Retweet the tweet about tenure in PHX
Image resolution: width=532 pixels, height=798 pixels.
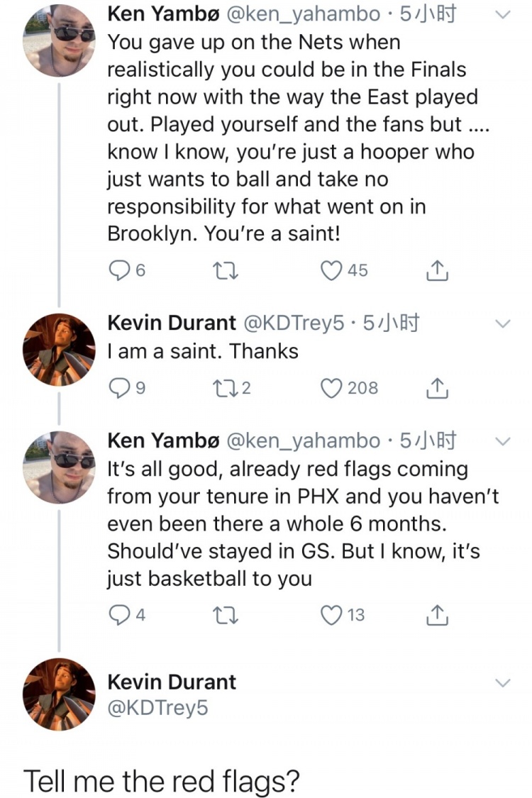pos(233,614)
